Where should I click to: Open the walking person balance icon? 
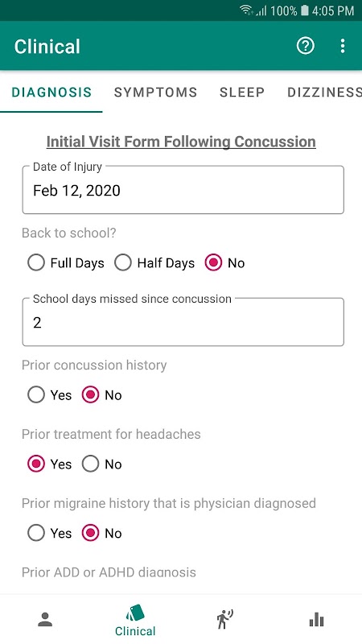coord(225,619)
